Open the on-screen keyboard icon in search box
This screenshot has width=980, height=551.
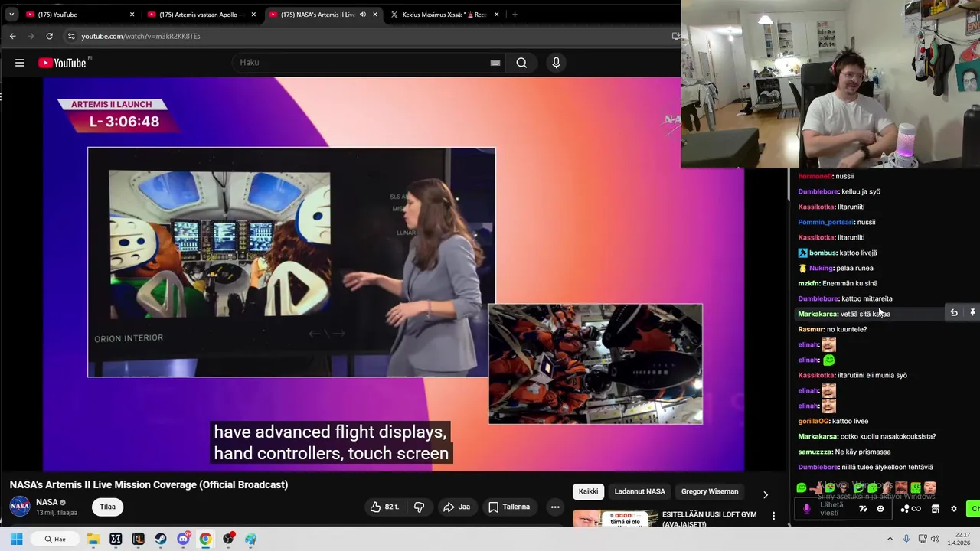[x=495, y=63]
